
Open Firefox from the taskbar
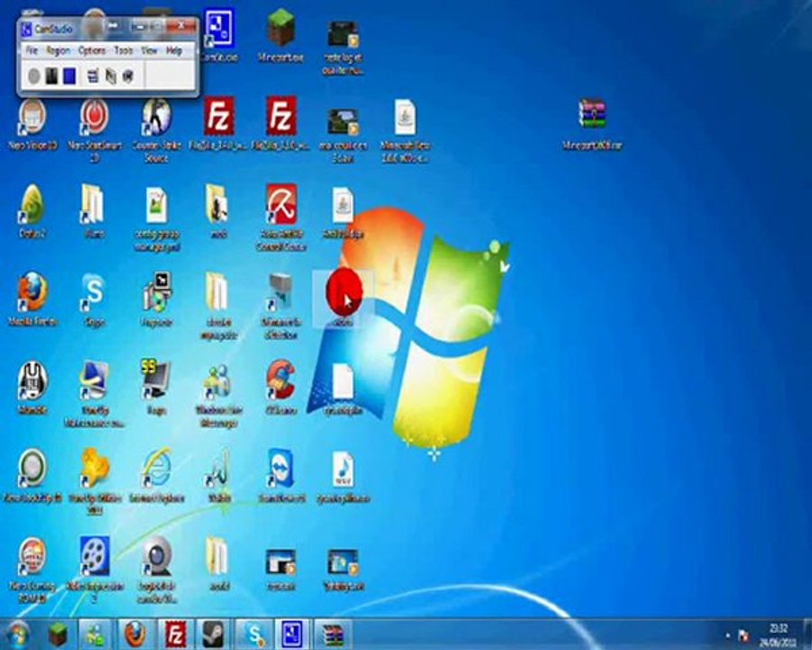(x=135, y=635)
